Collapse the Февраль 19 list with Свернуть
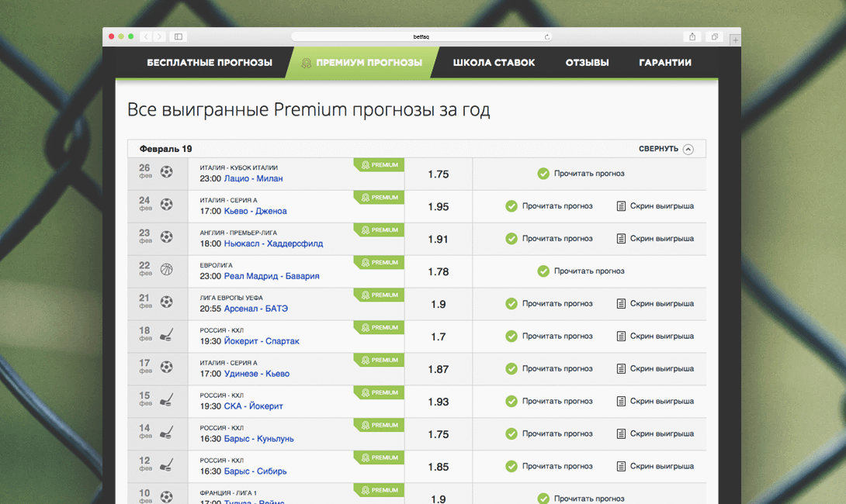Image resolution: width=846 pixels, height=504 pixels. pos(666,149)
